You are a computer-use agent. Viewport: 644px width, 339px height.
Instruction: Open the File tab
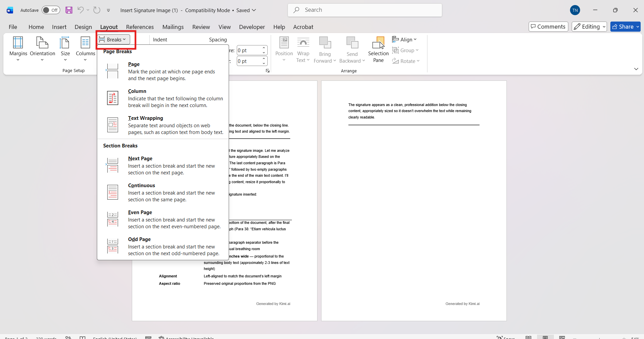[13, 27]
